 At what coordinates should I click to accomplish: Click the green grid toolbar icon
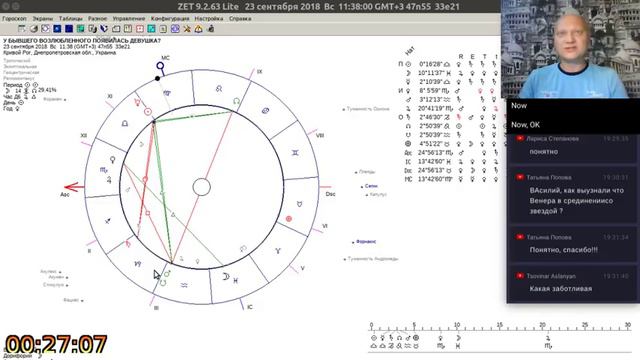pyautogui.click(x=81, y=29)
